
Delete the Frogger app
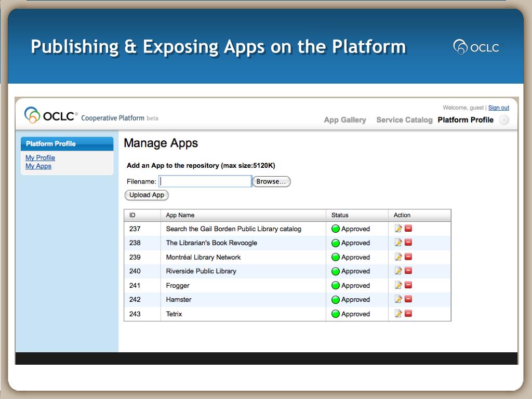408,285
